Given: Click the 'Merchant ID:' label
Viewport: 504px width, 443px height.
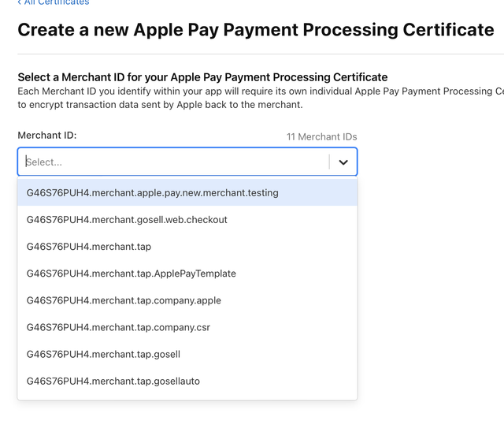Looking at the screenshot, I should click(47, 136).
